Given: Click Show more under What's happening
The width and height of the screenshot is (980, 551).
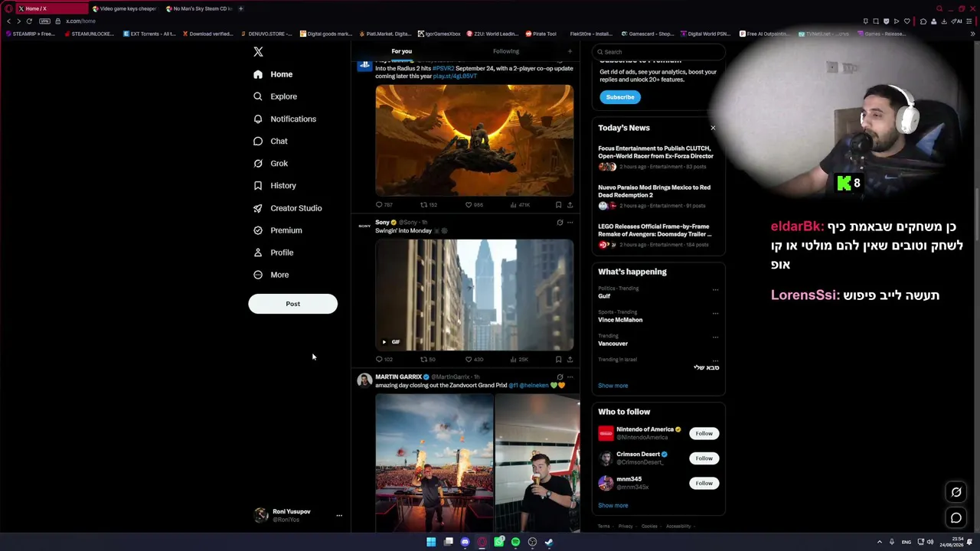Looking at the screenshot, I should pos(613,386).
